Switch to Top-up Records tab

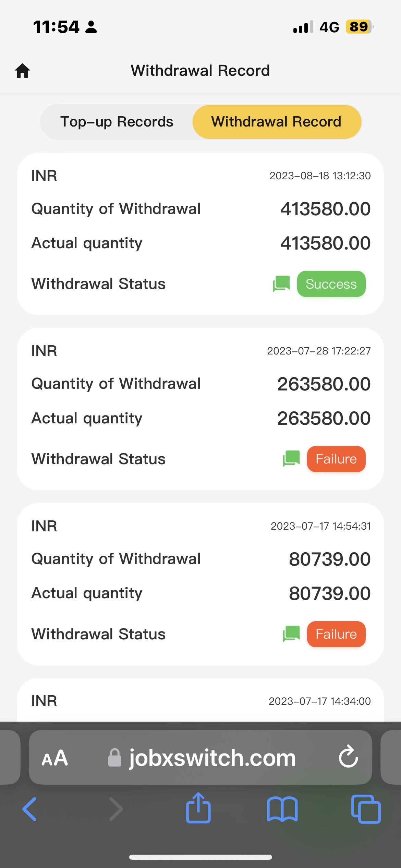(117, 122)
